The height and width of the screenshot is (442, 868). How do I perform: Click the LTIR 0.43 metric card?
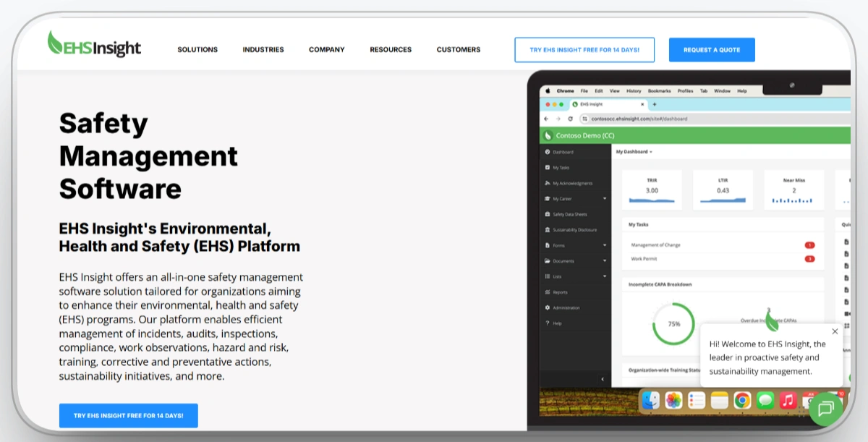tap(723, 190)
